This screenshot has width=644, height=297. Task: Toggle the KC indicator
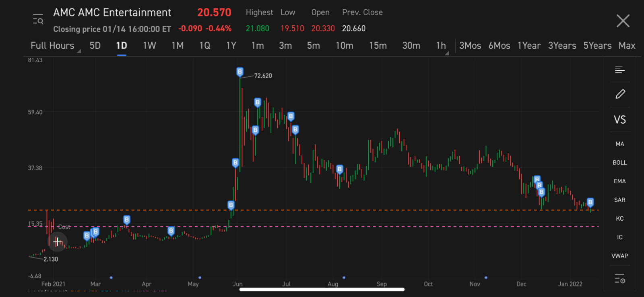tap(620, 219)
